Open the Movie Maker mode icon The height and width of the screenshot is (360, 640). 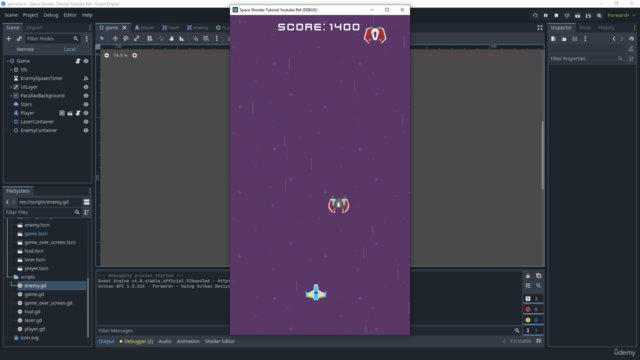pyautogui.click(x=599, y=16)
